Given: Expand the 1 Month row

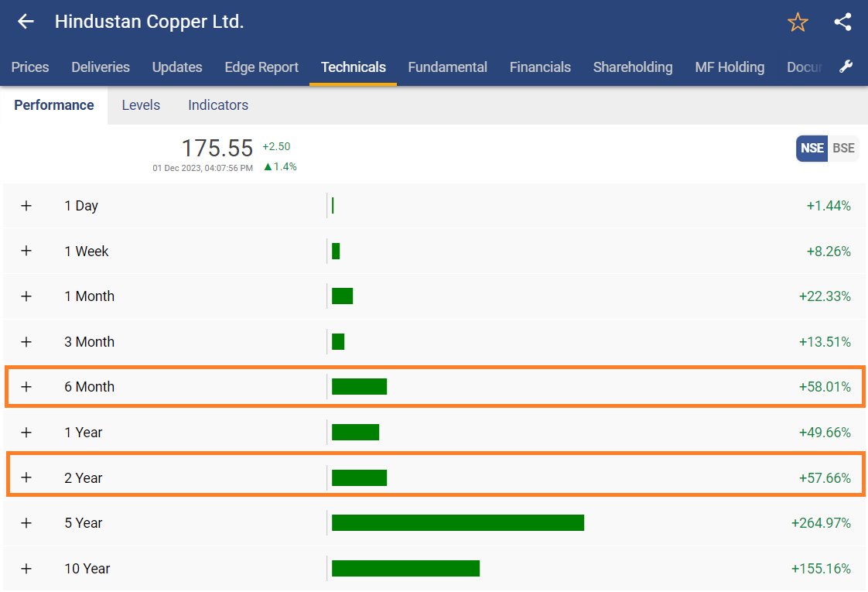Looking at the screenshot, I should coord(26,296).
